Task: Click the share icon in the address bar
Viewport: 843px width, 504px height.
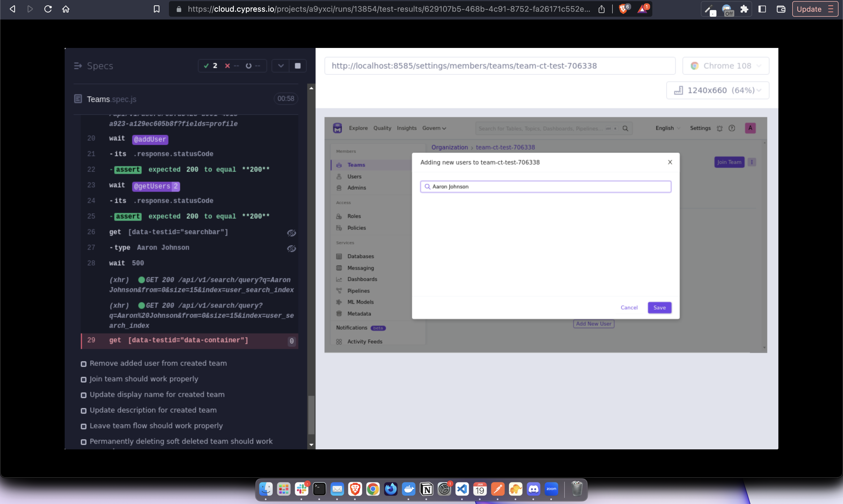Action: tap(602, 9)
